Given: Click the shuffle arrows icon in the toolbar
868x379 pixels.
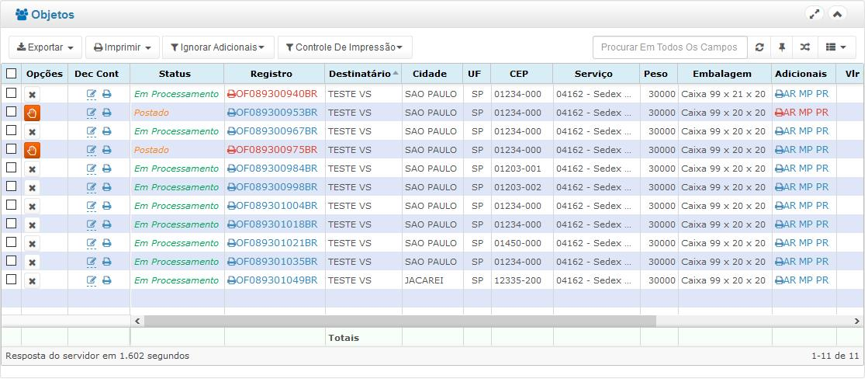Looking at the screenshot, I should click(805, 47).
